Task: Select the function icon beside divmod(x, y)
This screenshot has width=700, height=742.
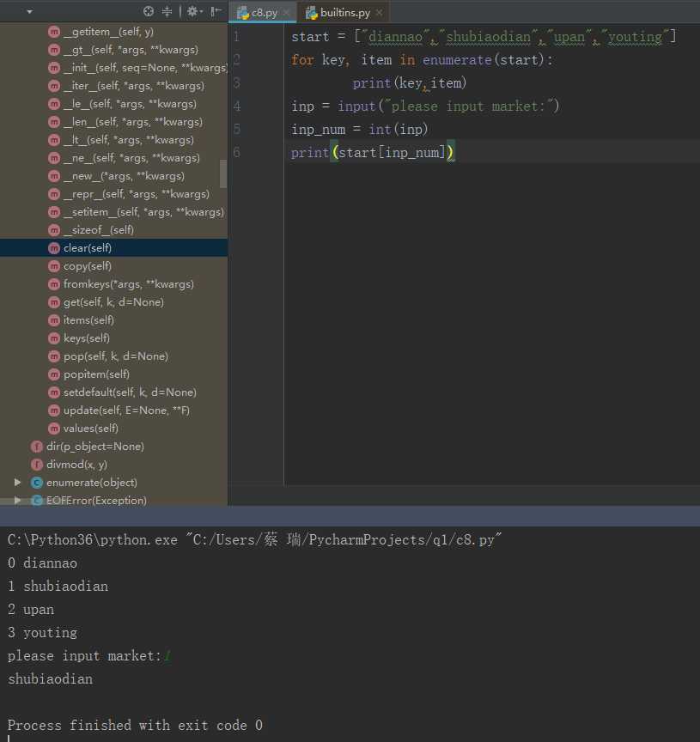Action: [x=37, y=465]
